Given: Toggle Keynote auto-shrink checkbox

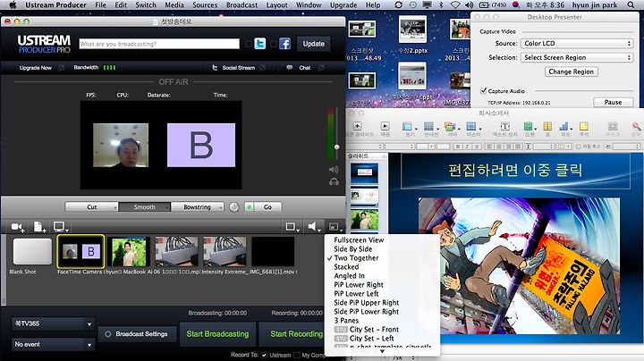Looking at the screenshot, I should (579, 147).
